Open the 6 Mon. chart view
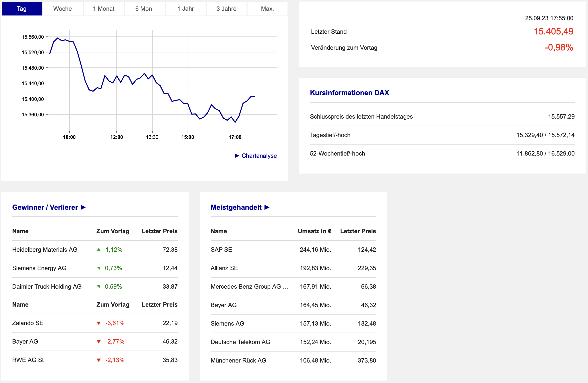The image size is (588, 383). (144, 9)
